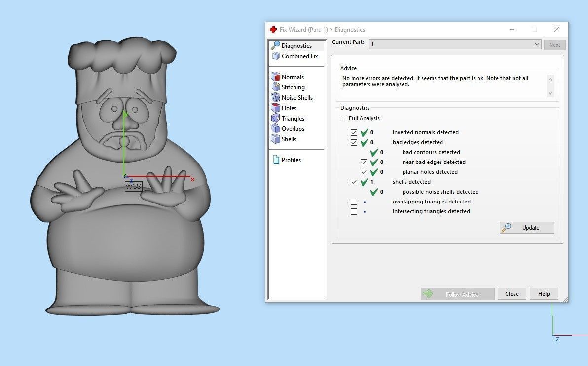
Task: Close the wizard using the Close button
Action: click(512, 294)
